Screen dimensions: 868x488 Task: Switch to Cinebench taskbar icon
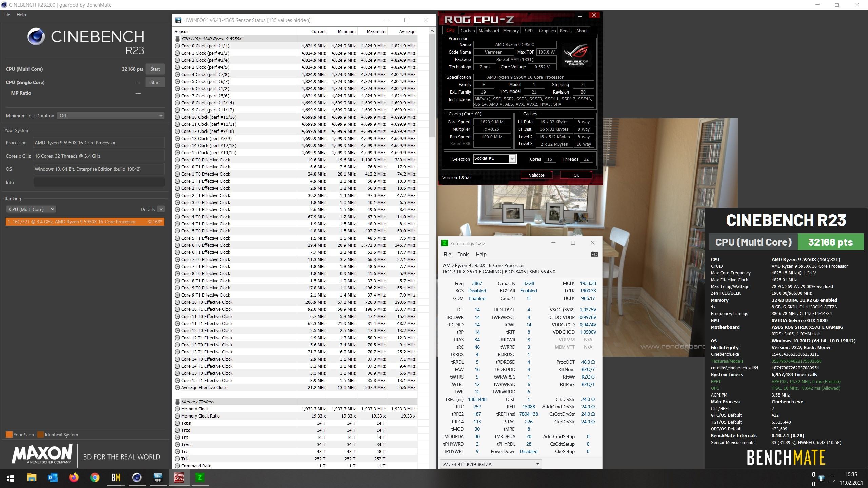pyautogui.click(x=137, y=478)
